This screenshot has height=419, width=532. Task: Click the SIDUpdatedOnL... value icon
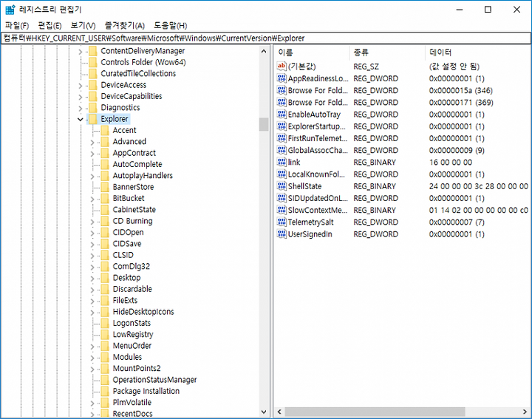tap(282, 198)
